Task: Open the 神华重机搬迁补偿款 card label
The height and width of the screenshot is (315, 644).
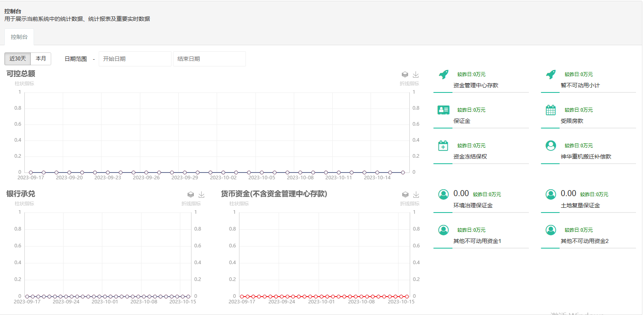Action: [x=586, y=156]
